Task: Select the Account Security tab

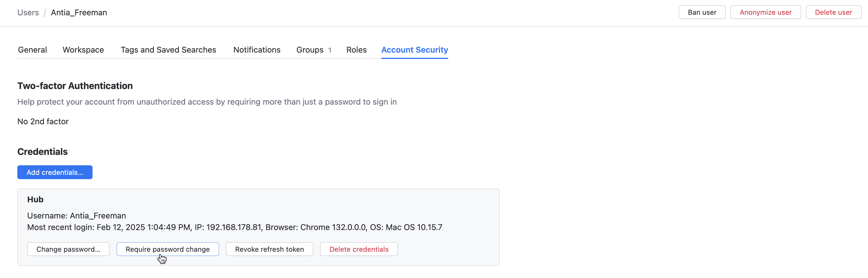Action: (x=414, y=49)
